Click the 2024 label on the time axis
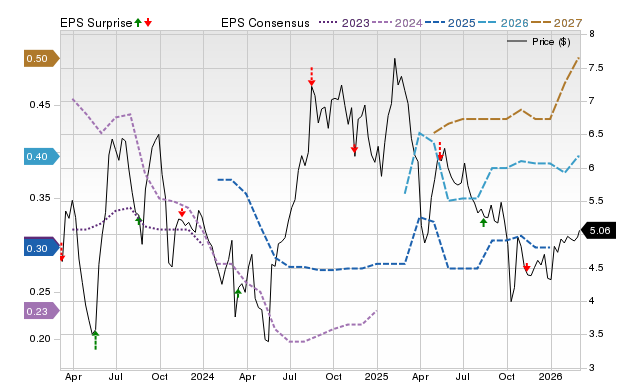Image resolution: width=640 pixels, height=382 pixels. [x=202, y=376]
